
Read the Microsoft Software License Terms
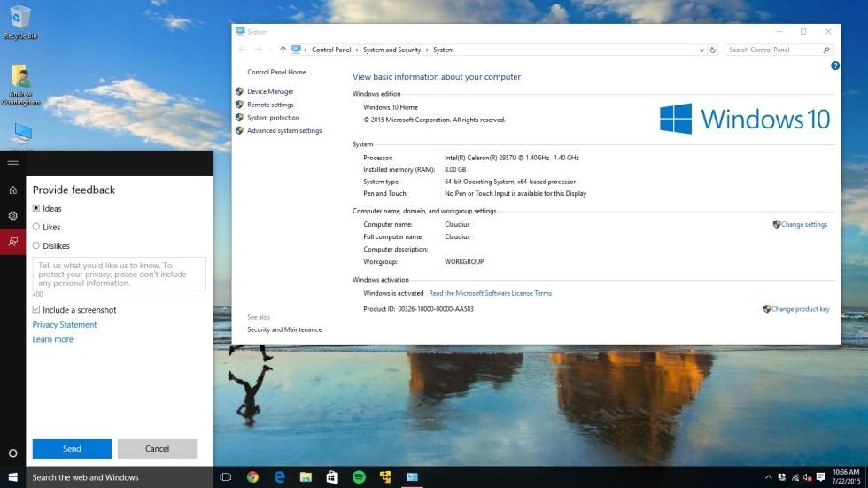click(490, 293)
